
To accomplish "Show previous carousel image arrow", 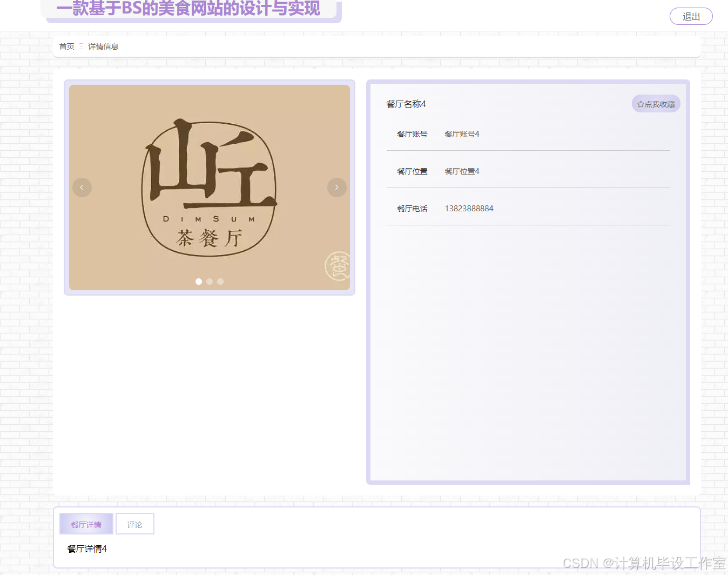I will pyautogui.click(x=82, y=188).
